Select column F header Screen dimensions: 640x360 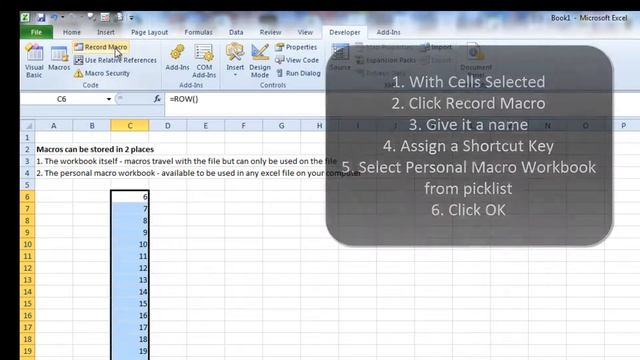243,126
